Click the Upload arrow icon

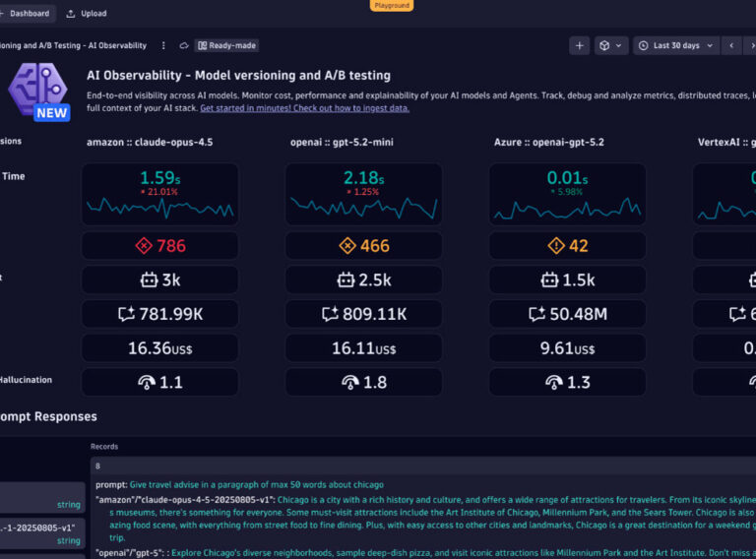[71, 14]
